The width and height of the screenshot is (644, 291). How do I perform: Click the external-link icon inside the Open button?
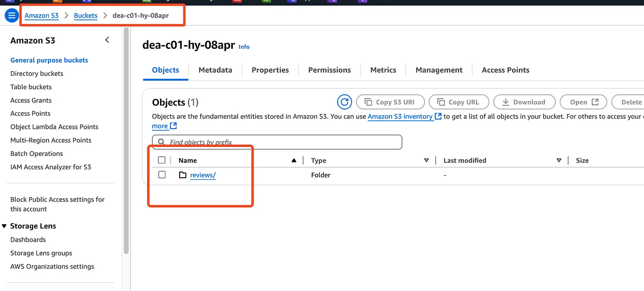tap(595, 101)
